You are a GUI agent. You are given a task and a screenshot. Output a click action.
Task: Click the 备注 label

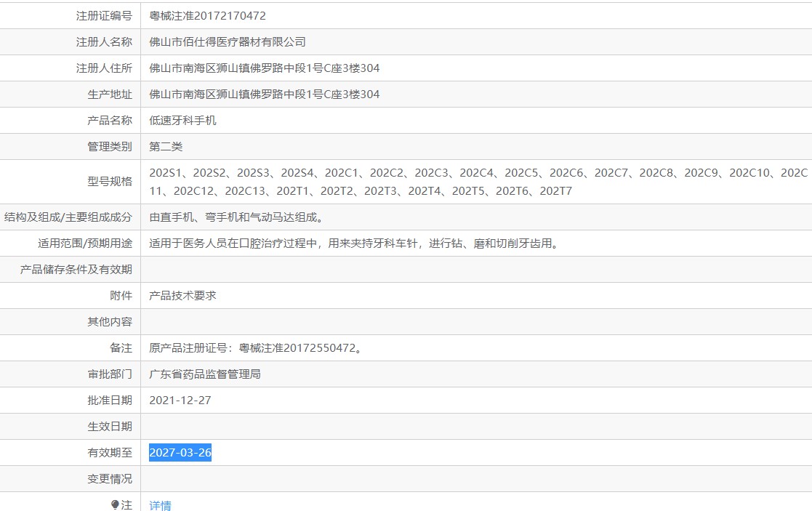coord(121,348)
